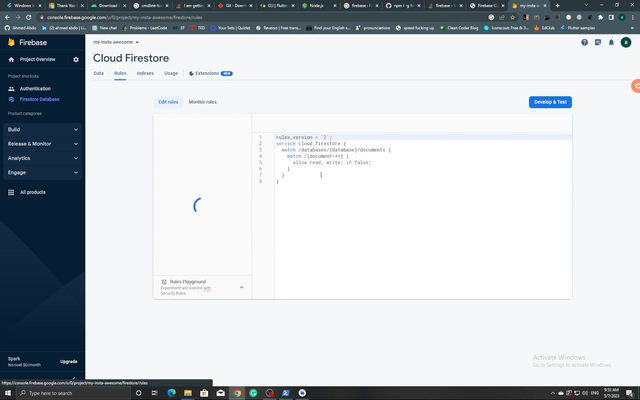Click the browser address bar
The width and height of the screenshot is (640, 400).
261,18
